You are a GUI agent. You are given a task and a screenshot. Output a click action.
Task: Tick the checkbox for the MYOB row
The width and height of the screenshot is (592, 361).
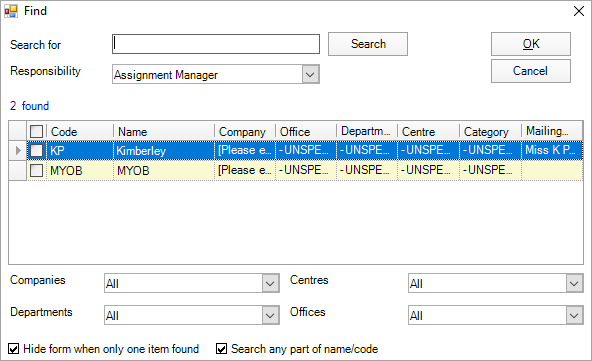click(x=37, y=171)
